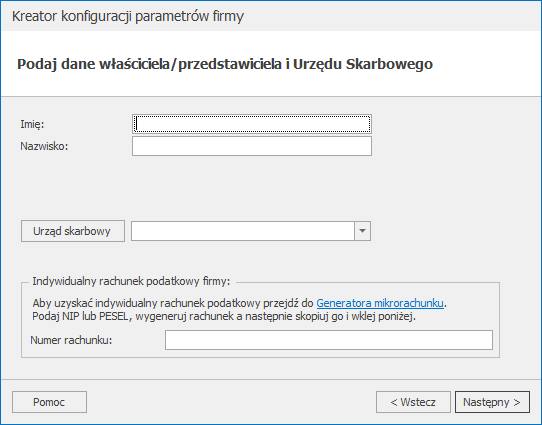Click the Kreator konfiguracji parametrów firmy title
542x425 pixels.
click(x=128, y=16)
